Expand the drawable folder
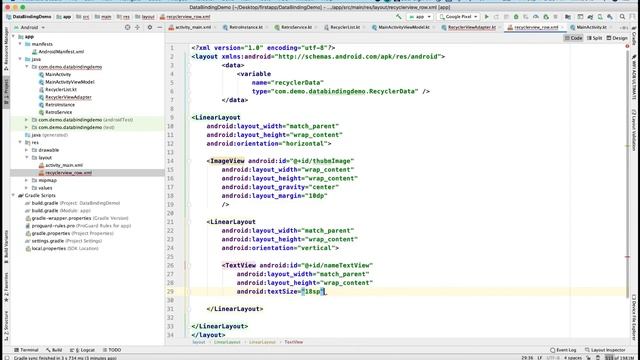640x360 pixels. click(x=27, y=150)
